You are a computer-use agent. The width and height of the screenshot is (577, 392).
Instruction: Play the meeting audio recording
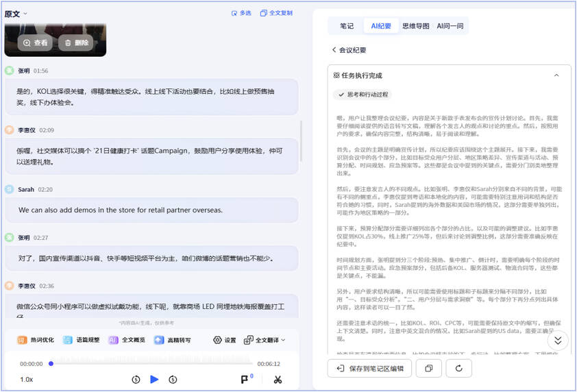(x=154, y=379)
